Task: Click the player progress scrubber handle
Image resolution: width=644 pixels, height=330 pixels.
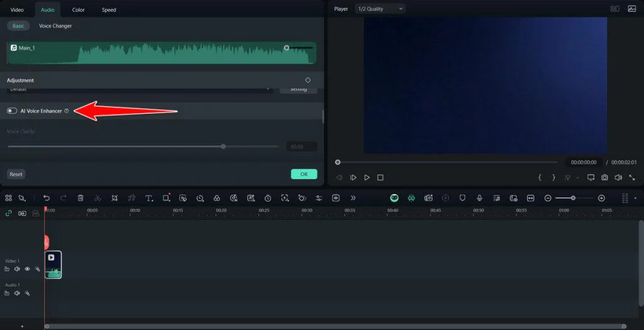Action: click(x=338, y=162)
